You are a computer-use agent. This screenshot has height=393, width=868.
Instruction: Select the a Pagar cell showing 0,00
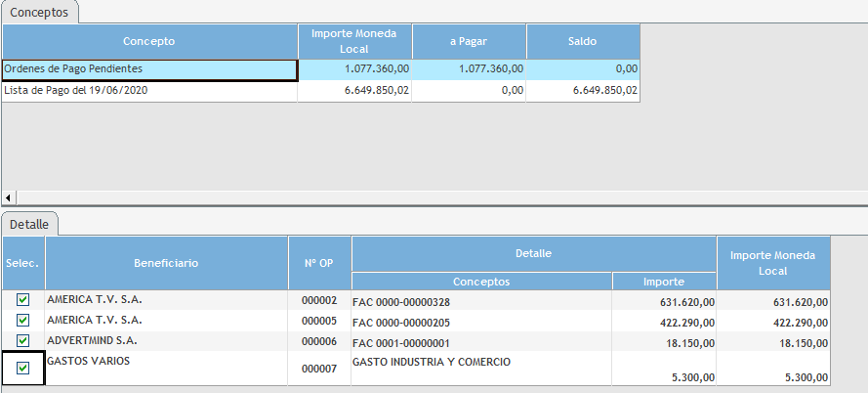point(469,91)
